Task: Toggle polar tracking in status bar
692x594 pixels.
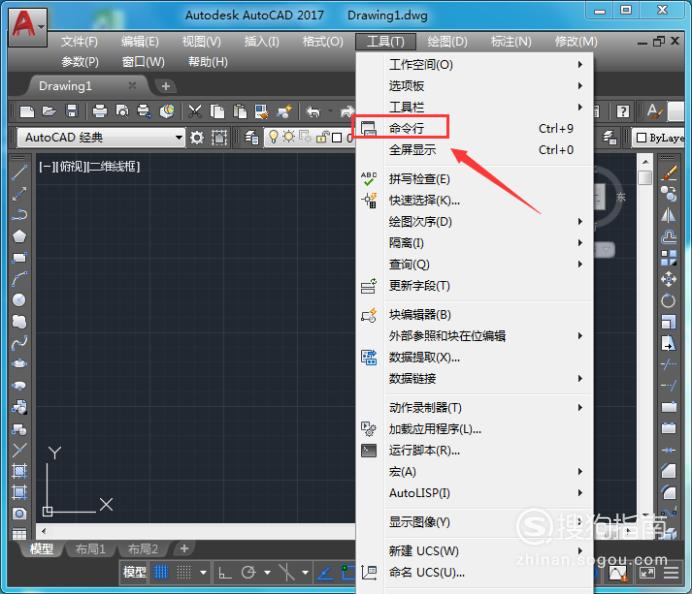Action: (x=248, y=572)
